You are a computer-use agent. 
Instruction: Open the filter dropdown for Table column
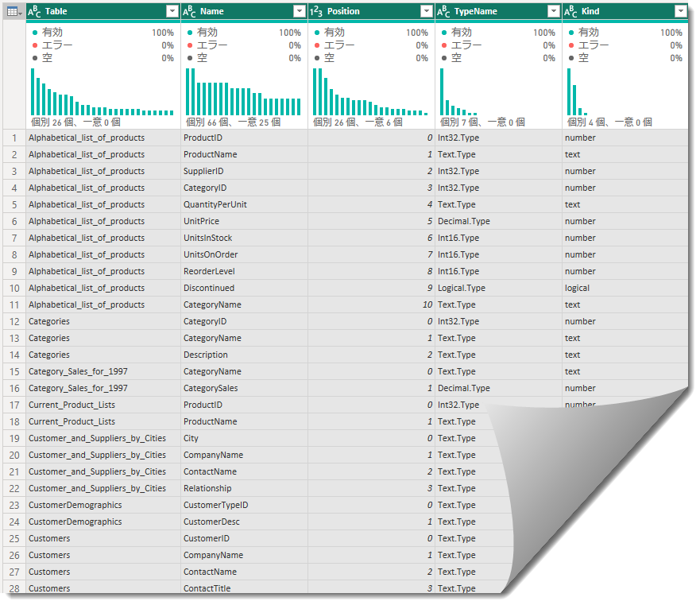[x=172, y=12]
